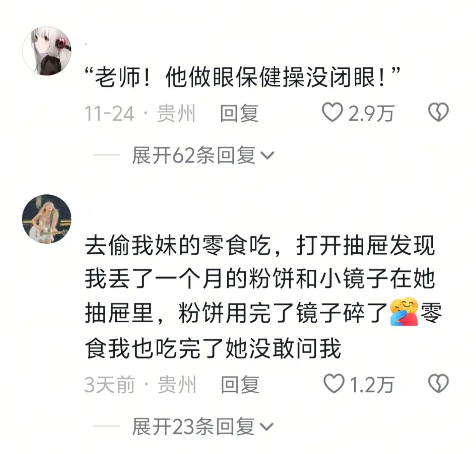Screen dimensions: 476x454
Task: Tap chevron next to 展开62条回复
Action: point(267,156)
